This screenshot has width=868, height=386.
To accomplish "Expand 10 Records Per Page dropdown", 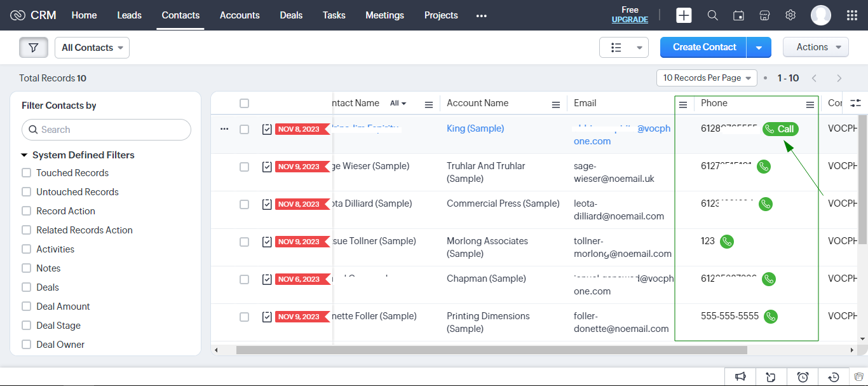I will (x=706, y=78).
